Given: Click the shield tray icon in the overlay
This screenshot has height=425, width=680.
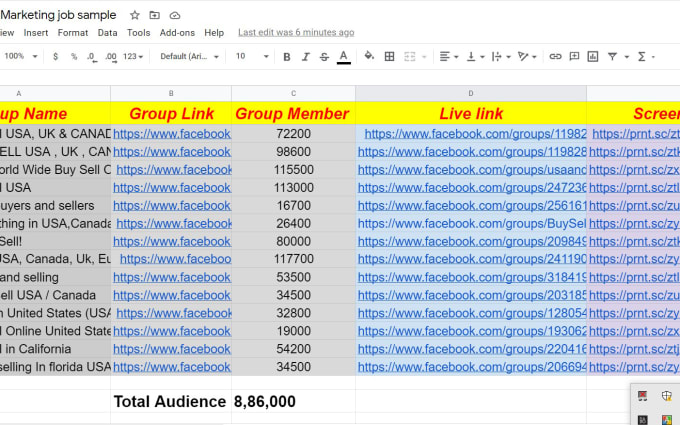Looking at the screenshot, I should [x=667, y=395].
